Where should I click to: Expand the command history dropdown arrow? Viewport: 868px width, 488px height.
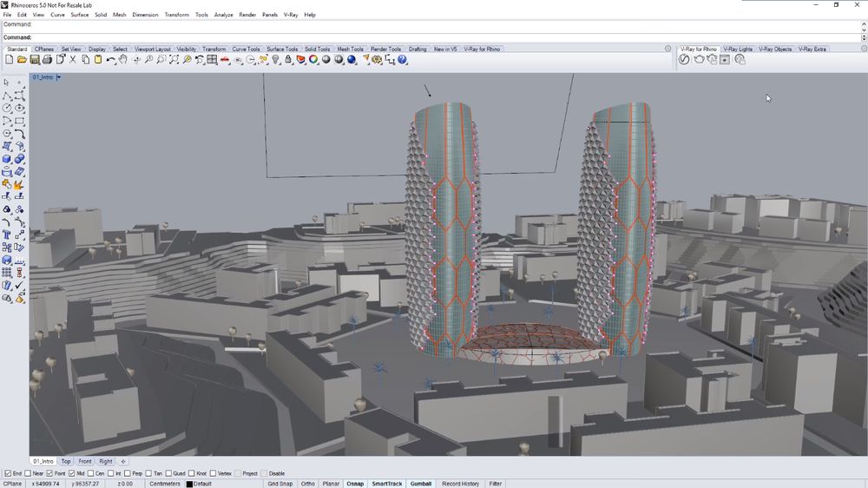point(864,37)
